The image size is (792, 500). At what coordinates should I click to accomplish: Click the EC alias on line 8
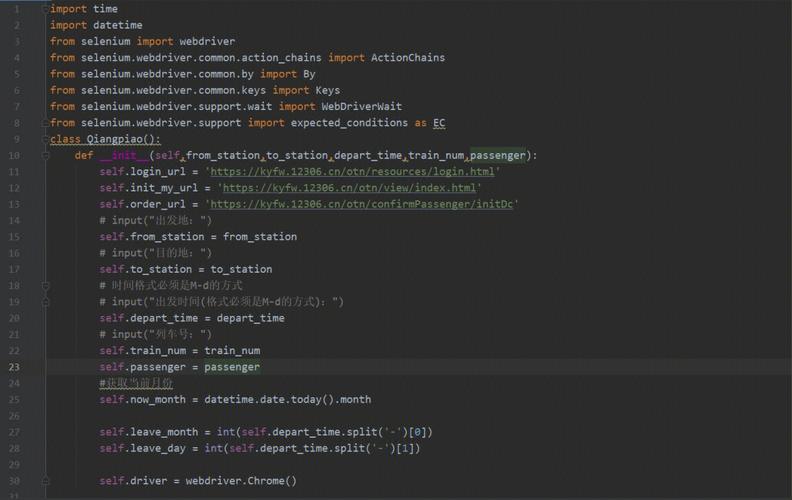(439, 123)
